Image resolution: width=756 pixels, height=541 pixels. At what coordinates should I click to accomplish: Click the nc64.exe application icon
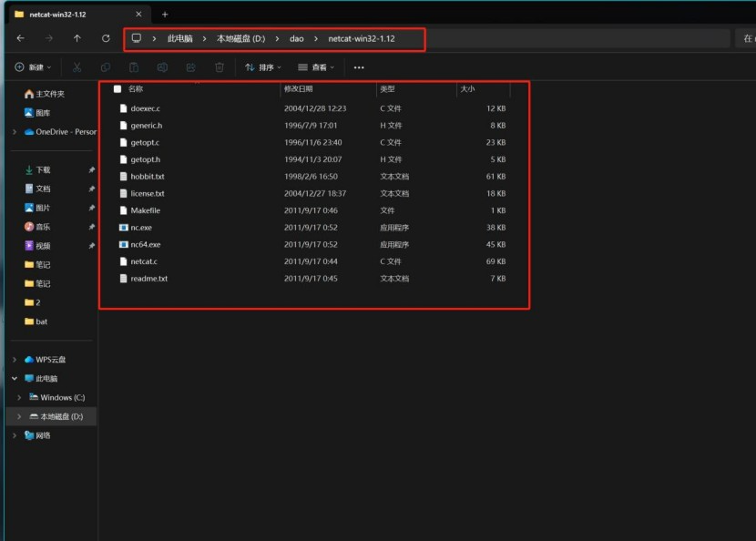click(124, 244)
